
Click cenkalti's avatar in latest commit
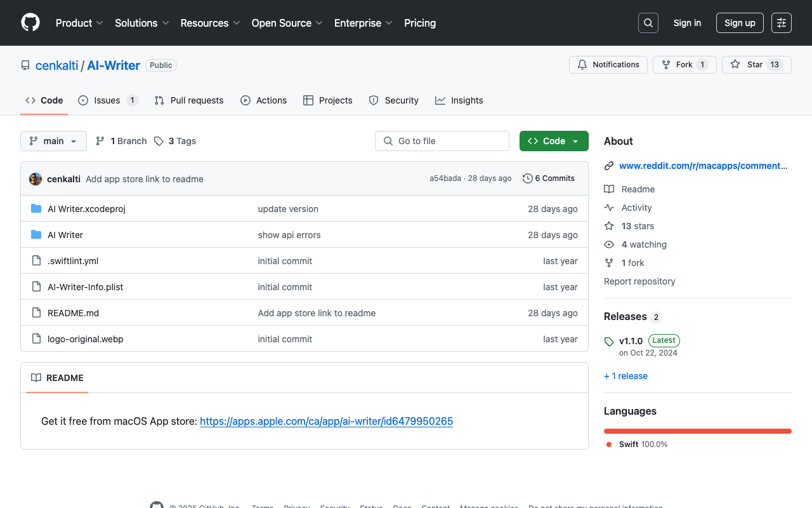click(36, 179)
